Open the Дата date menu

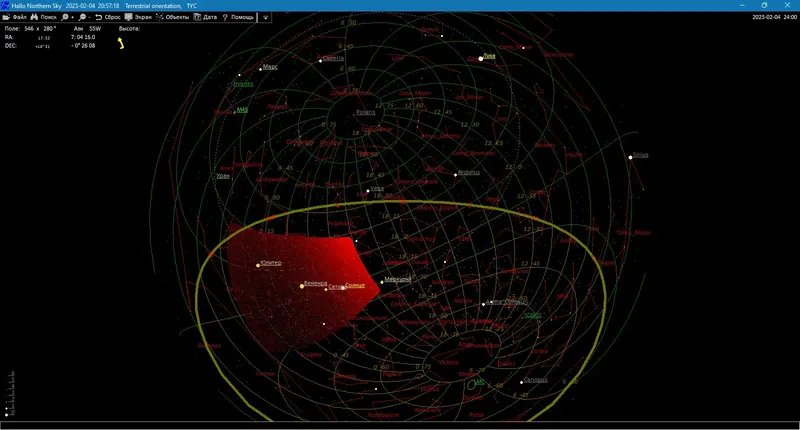[x=205, y=17]
